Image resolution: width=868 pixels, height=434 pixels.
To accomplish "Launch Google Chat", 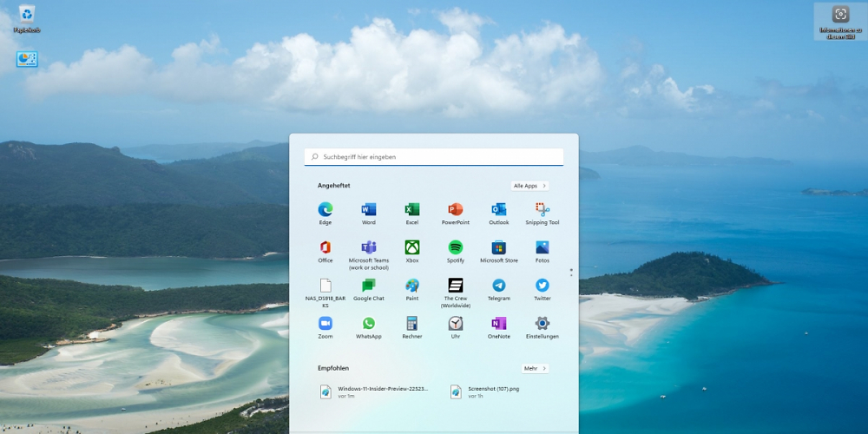I will point(369,290).
